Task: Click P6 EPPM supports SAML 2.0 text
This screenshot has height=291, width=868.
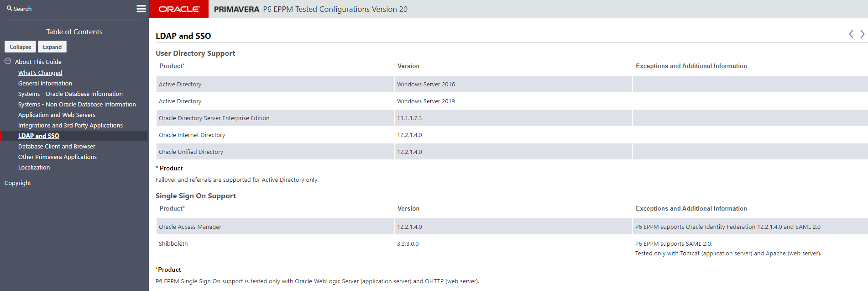Action: point(674,243)
